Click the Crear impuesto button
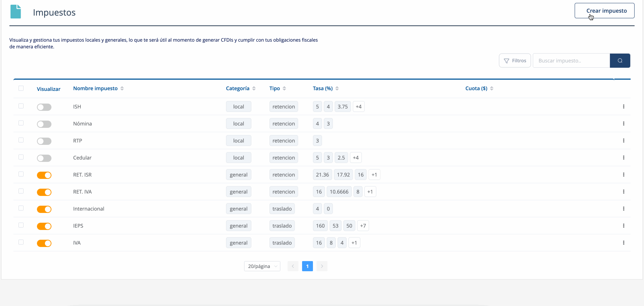Screen dimensions: 644x306 605,11
